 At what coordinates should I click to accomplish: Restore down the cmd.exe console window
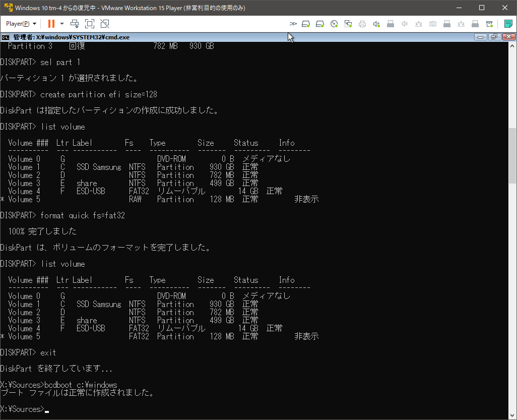point(494,37)
